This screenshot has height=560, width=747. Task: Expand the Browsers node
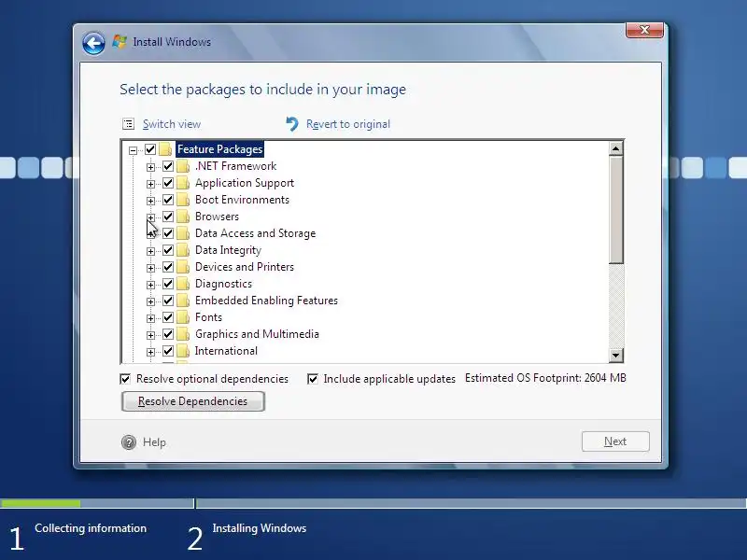point(150,217)
